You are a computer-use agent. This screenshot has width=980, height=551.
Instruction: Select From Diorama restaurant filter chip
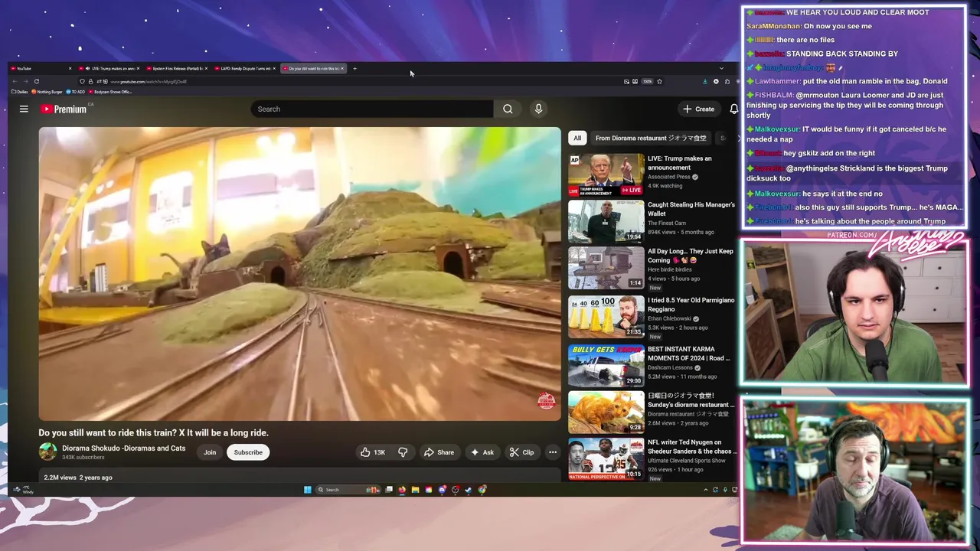651,138
